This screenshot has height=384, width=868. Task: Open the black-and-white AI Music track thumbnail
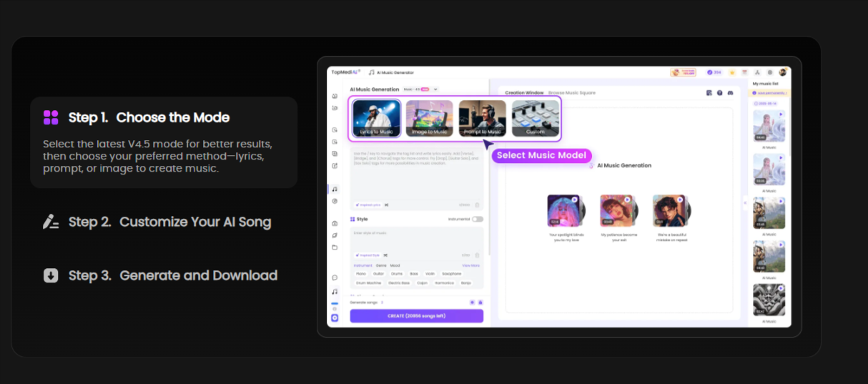(x=769, y=300)
